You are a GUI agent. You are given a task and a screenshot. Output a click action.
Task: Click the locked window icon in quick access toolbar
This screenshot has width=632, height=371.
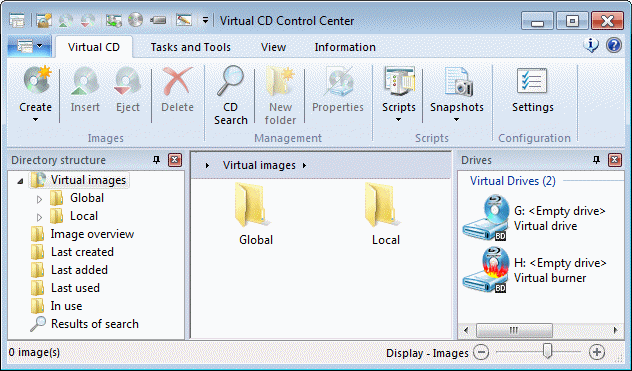tap(44, 20)
